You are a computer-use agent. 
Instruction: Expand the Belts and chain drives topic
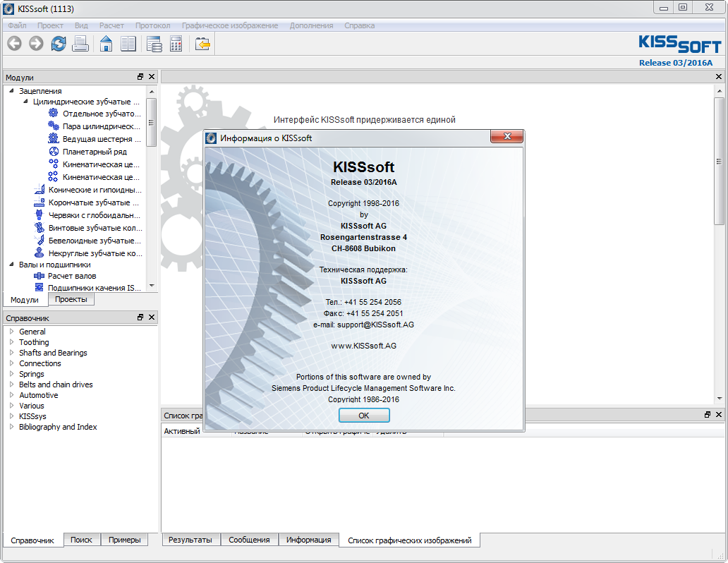[11, 385]
